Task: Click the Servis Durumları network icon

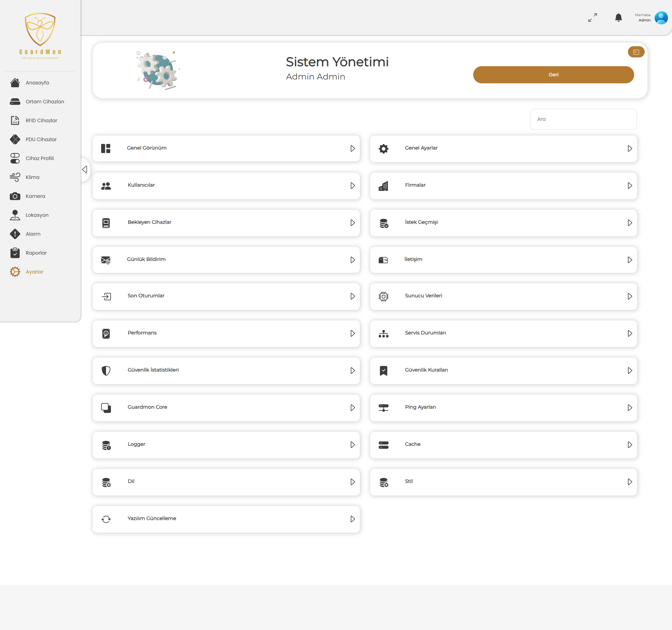Action: 384,333
